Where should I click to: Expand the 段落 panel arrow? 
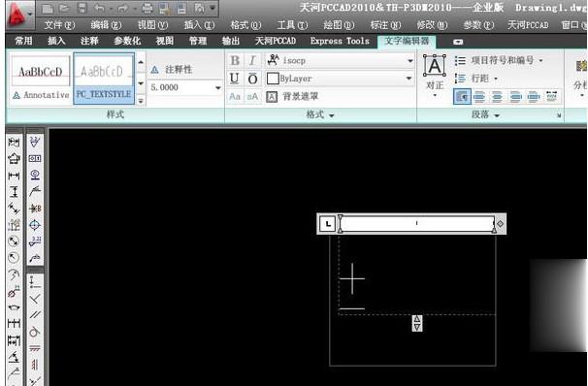[497, 115]
